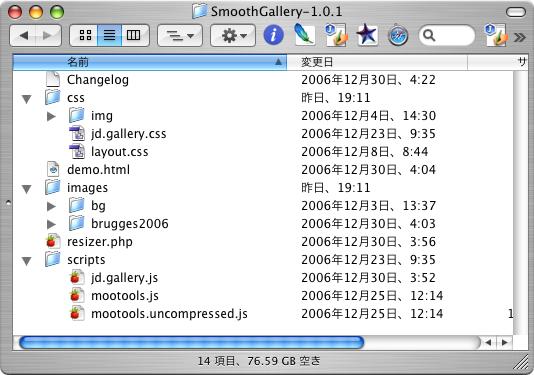Click the blue Get Info icon

click(273, 35)
